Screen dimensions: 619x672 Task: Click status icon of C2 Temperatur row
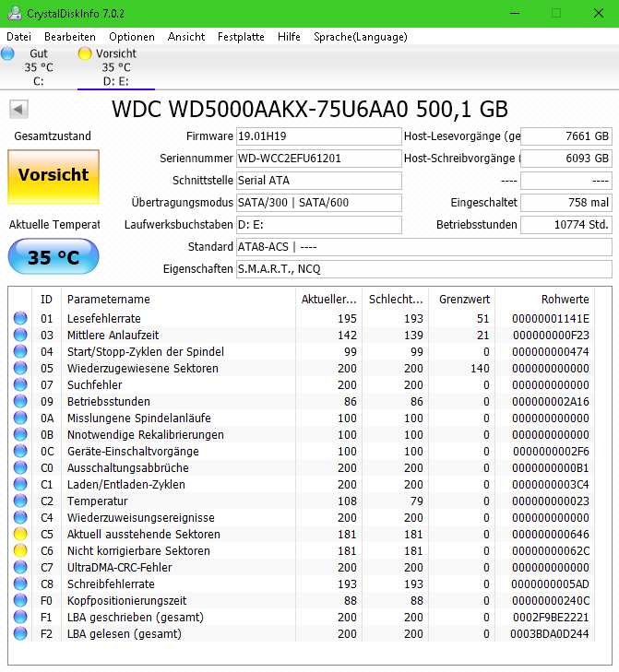(20, 501)
